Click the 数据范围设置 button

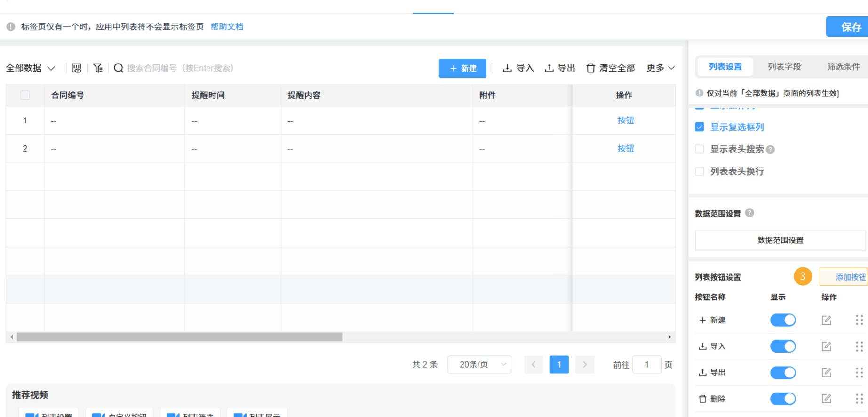(780, 241)
